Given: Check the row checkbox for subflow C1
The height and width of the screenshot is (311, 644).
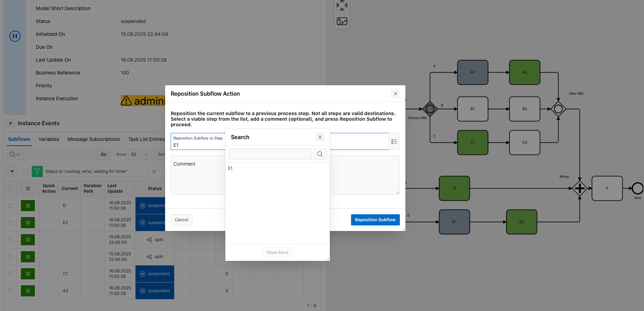Looking at the screenshot, I should [x=10, y=274].
